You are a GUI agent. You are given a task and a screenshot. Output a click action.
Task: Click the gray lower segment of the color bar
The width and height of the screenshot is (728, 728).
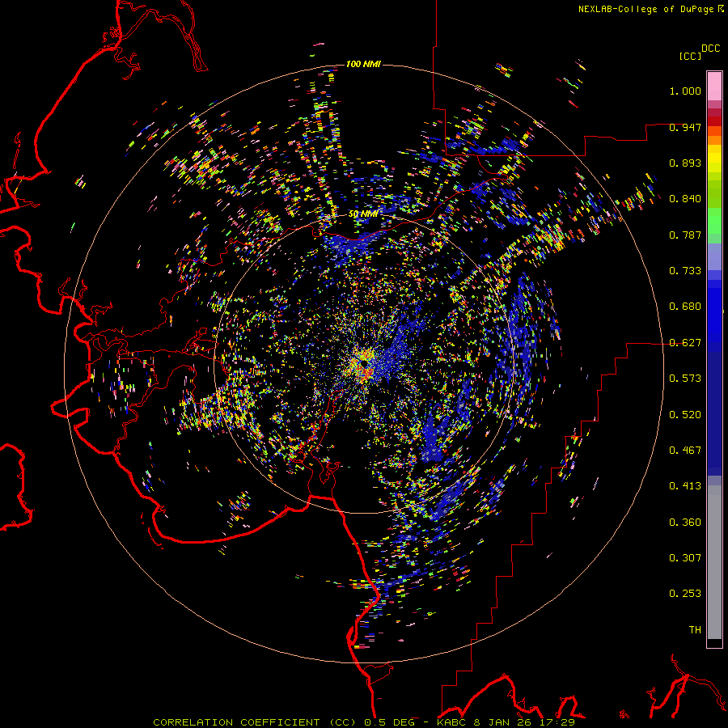pos(714,562)
